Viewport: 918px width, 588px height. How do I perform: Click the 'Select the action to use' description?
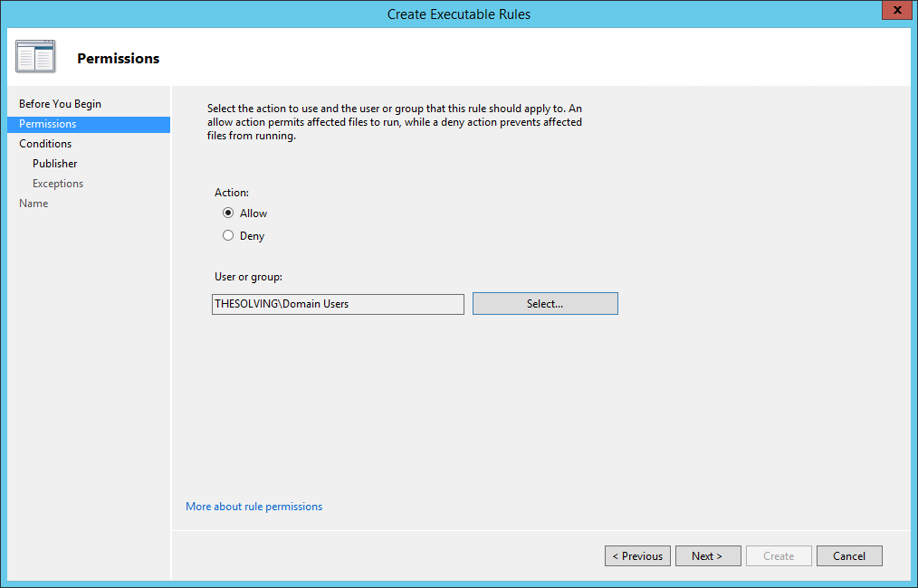(x=395, y=122)
